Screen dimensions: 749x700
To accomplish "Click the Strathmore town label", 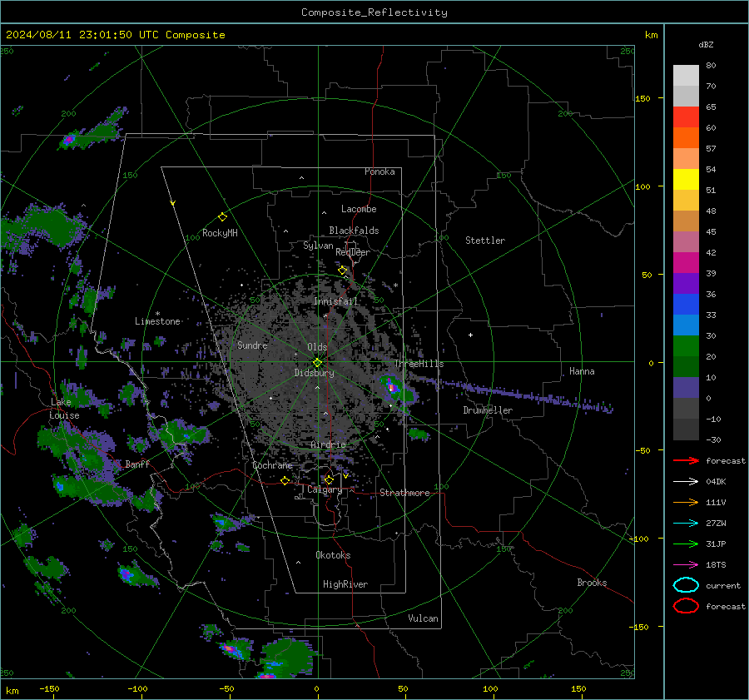I will 404,493.
